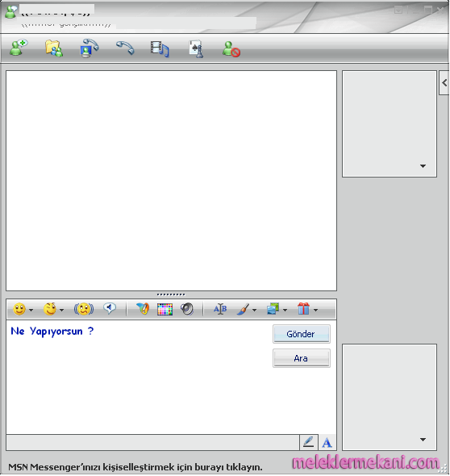This screenshot has width=450, height=476.
Task: Open your own display picture dropdown arrow
Action: click(423, 440)
